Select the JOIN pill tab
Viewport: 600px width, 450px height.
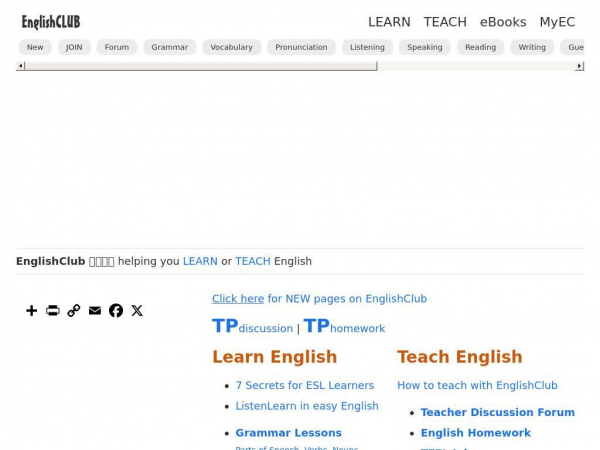[x=74, y=47]
